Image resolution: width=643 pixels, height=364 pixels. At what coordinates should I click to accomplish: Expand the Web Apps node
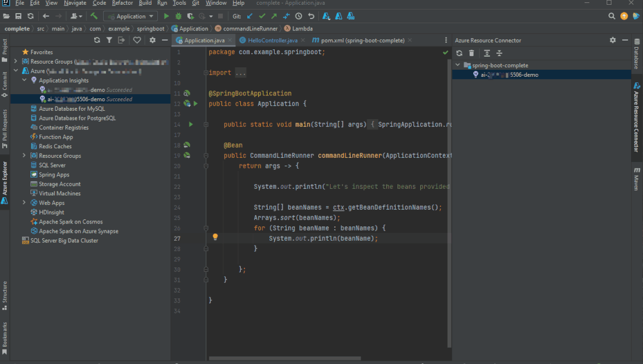coord(24,203)
